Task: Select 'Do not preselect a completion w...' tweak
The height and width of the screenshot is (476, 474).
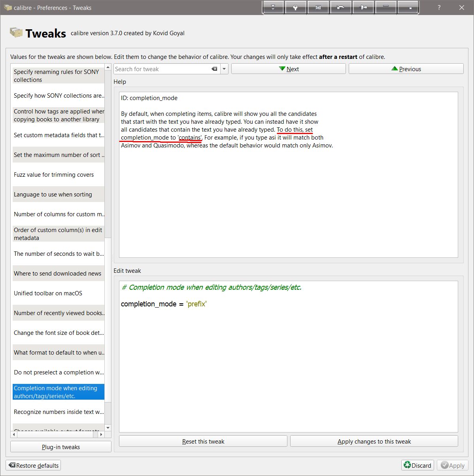Action: coord(59,372)
